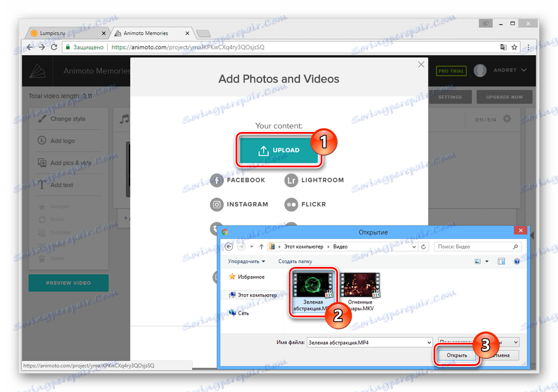Screen dimensions: 558x392
Task: Click Создать папку in file dialog
Action: [x=295, y=261]
